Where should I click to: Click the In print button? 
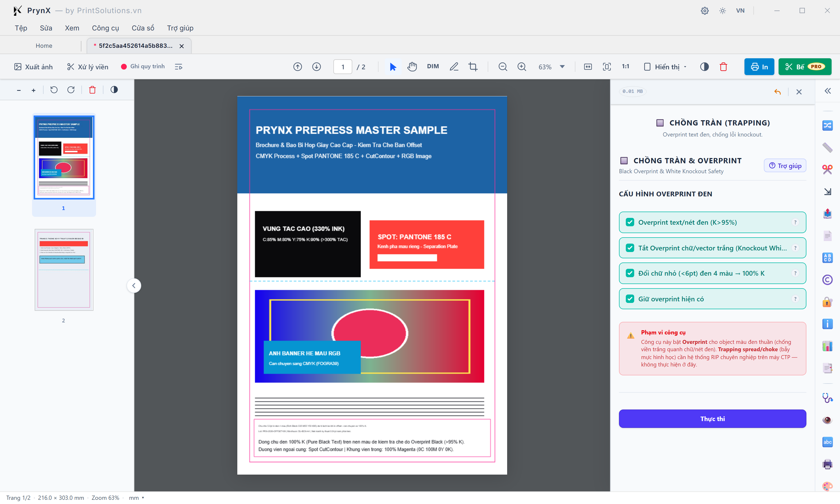click(x=759, y=67)
